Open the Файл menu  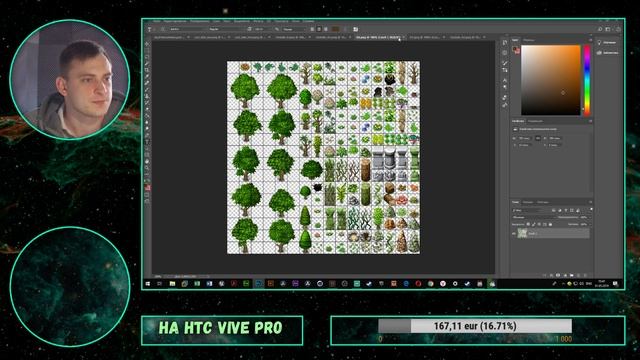(x=157, y=21)
